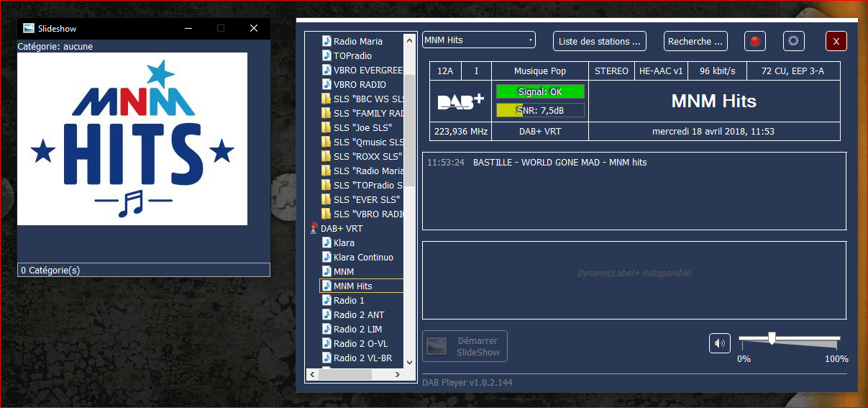
Task: Click the horizontal scrollbar left arrow
Action: (x=312, y=375)
